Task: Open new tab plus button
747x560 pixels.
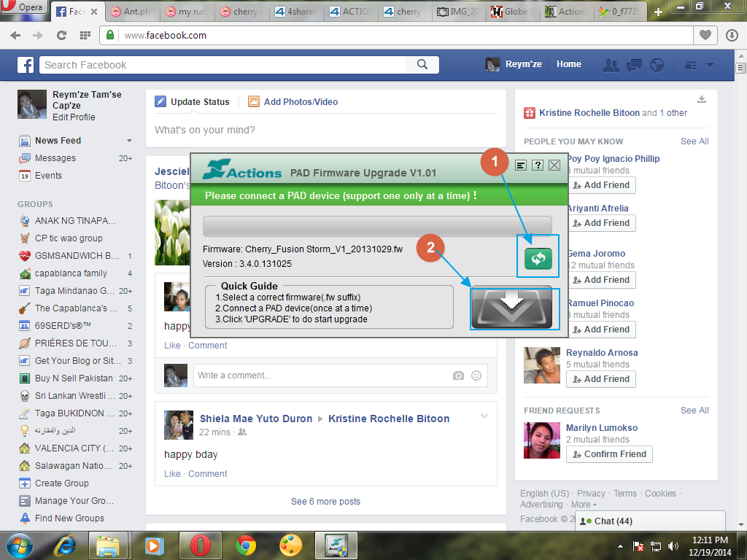Action: pyautogui.click(x=659, y=12)
